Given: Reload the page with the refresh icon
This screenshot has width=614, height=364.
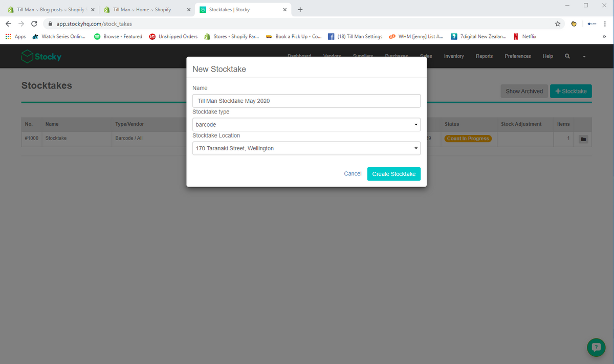Looking at the screenshot, I should [x=34, y=23].
